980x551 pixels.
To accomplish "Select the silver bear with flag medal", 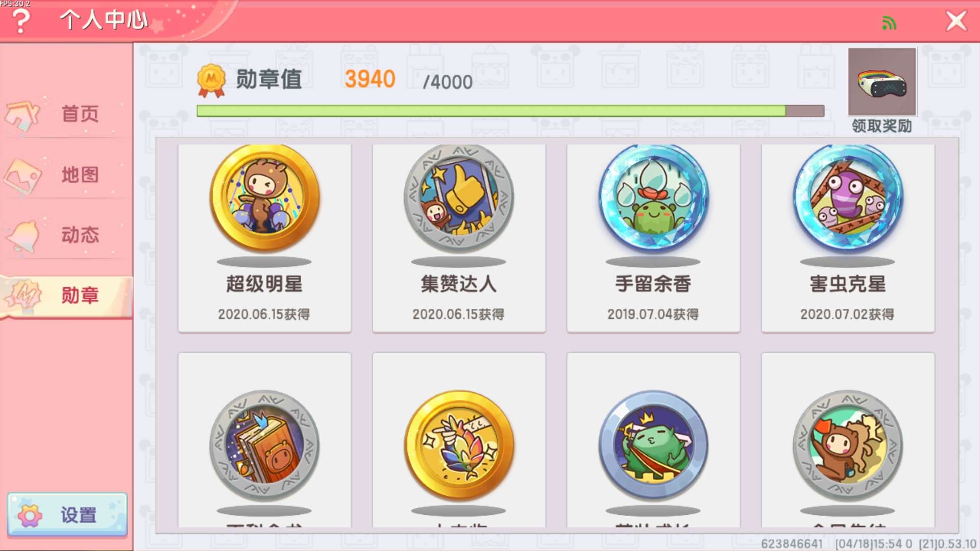I will point(848,445).
